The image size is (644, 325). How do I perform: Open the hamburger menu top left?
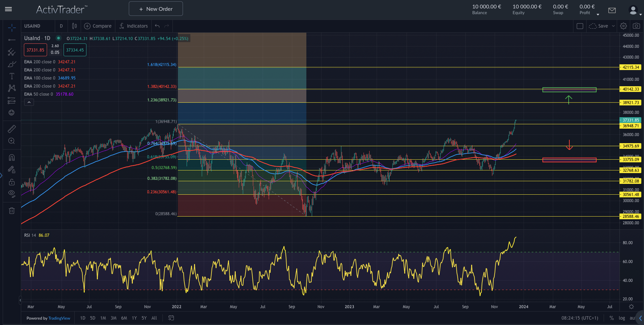(8, 9)
